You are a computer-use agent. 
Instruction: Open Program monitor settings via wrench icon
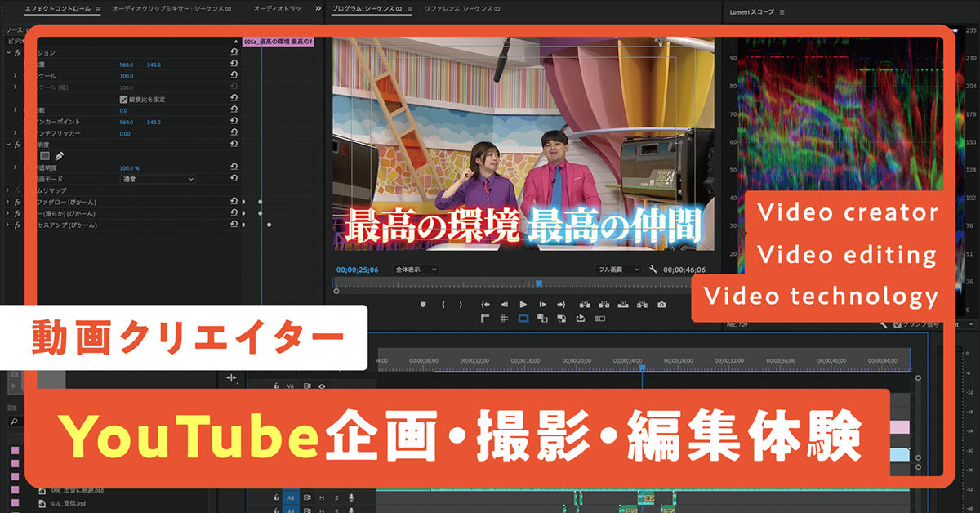[653, 269]
